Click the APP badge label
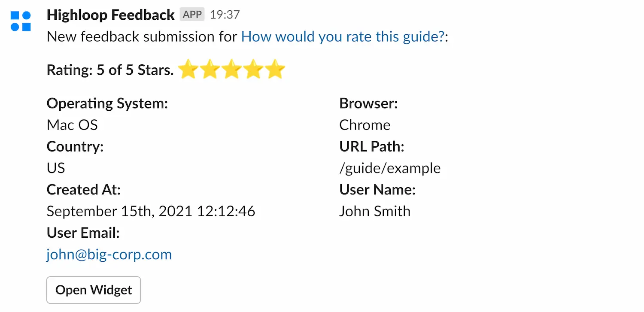 (192, 15)
